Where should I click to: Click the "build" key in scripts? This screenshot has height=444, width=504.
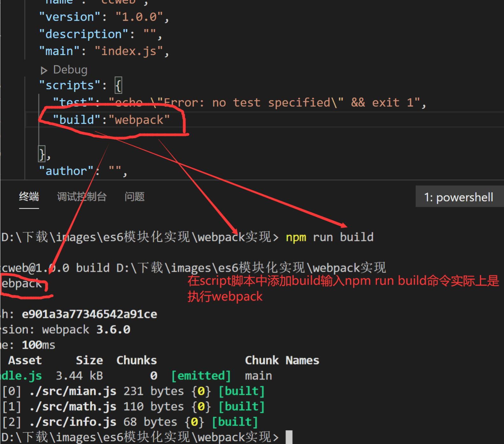[77, 120]
